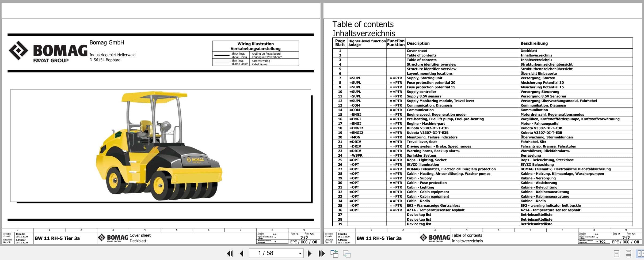Go to the previous page
Image resolution: width=644 pixels, height=260 pixels.
[242, 253]
